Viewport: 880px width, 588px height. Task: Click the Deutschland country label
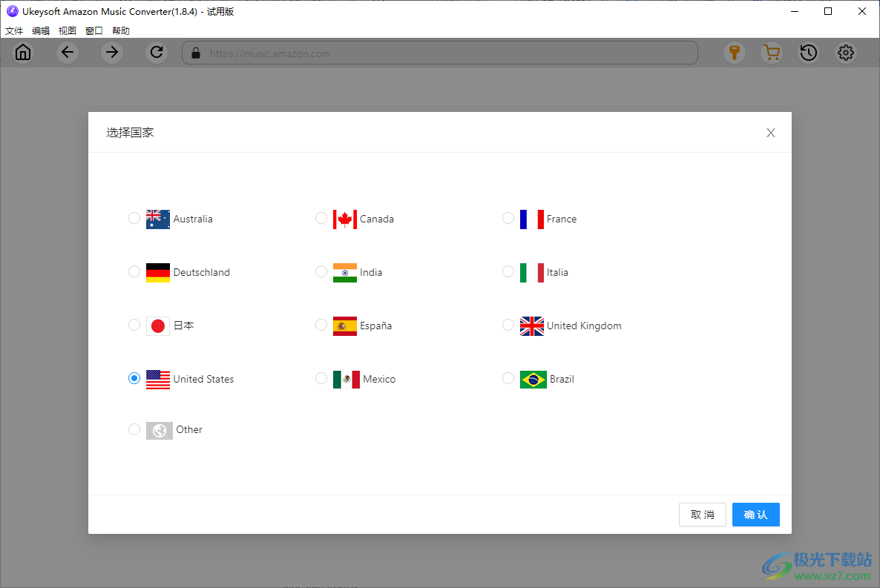coord(202,272)
